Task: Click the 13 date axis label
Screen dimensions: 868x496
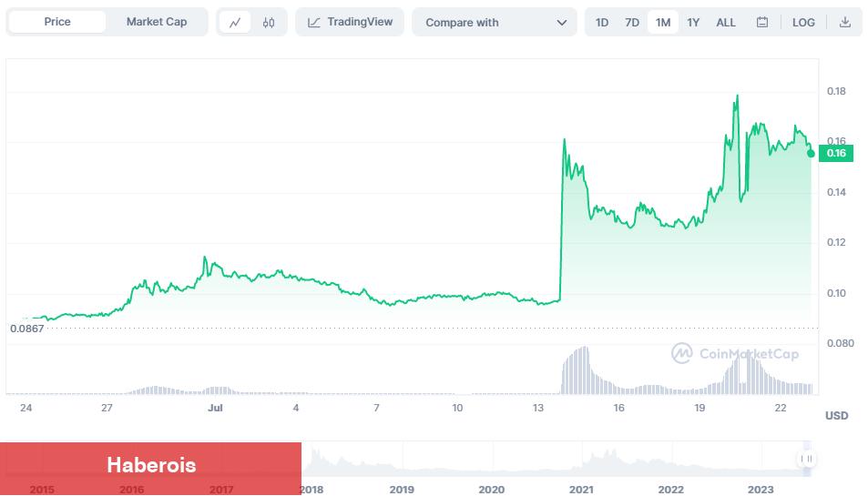Action: 538,408
